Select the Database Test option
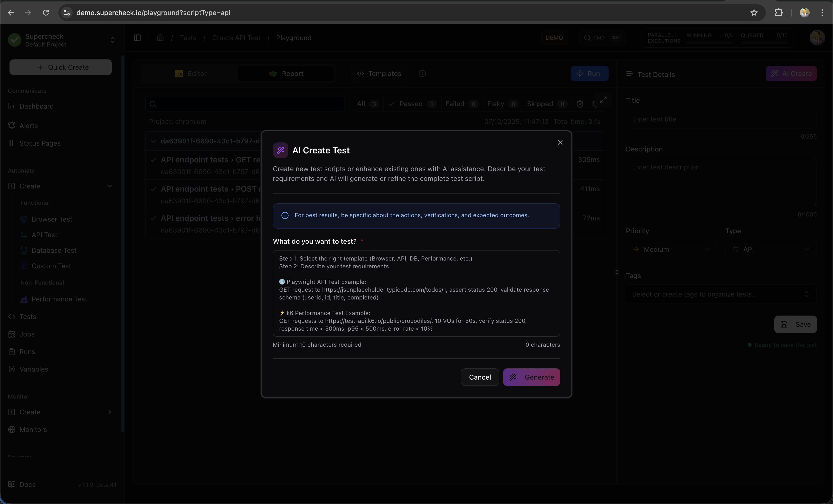The image size is (833, 504). coord(53,250)
